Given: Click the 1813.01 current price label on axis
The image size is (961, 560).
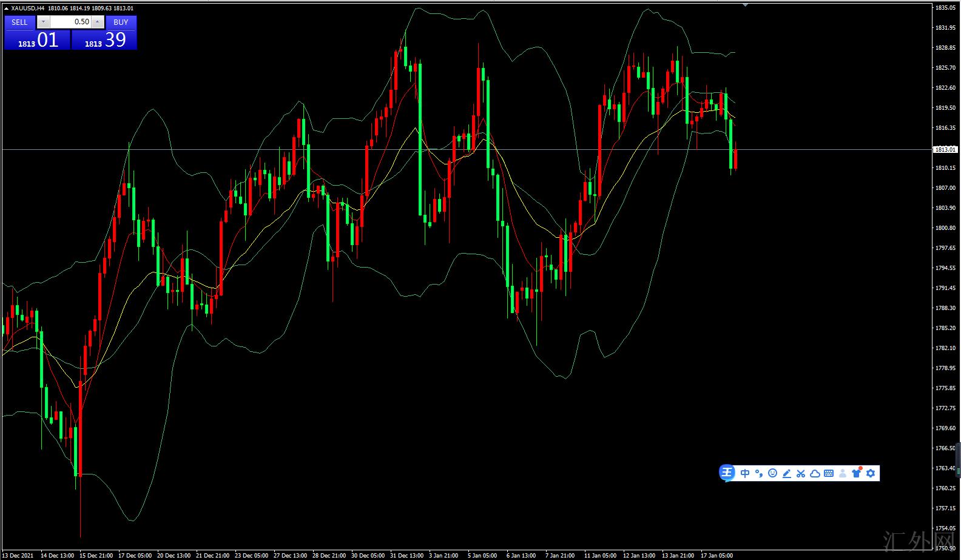Looking at the screenshot, I should point(945,149).
